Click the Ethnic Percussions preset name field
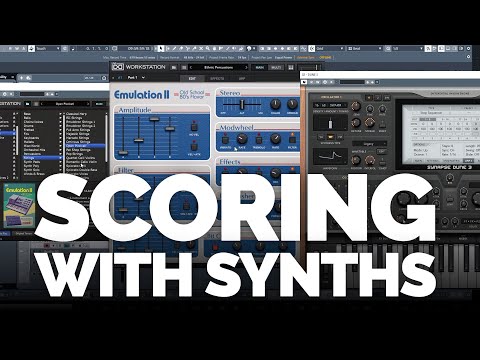 pos(219,67)
